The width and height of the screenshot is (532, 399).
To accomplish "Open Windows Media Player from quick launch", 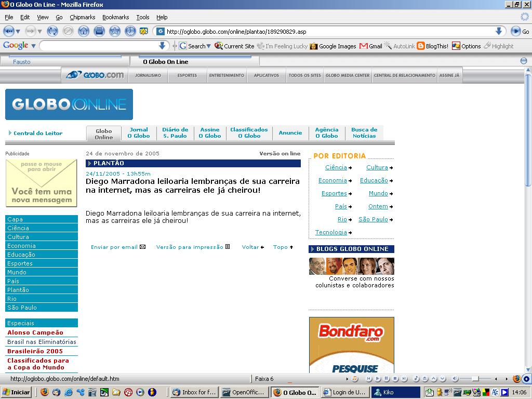I will coord(140,392).
